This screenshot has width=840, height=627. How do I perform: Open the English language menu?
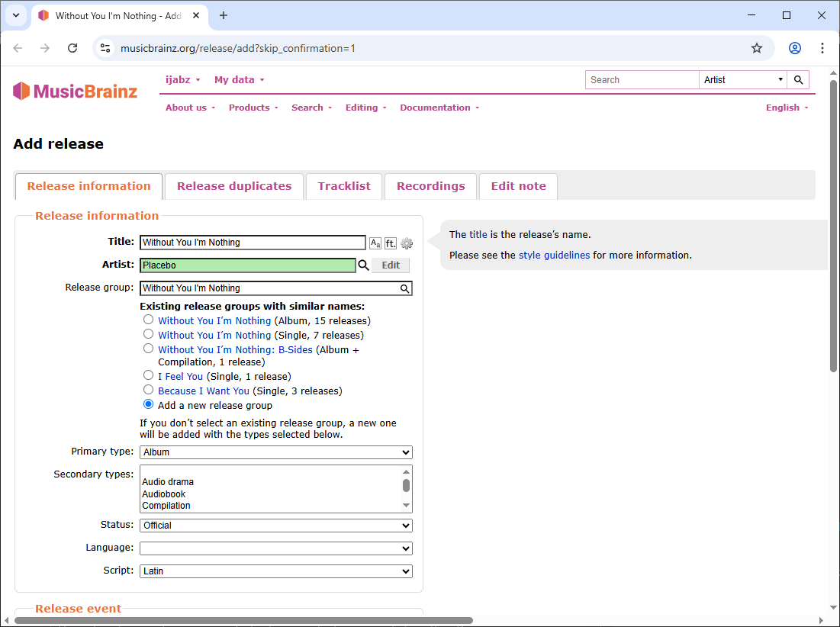coord(787,108)
